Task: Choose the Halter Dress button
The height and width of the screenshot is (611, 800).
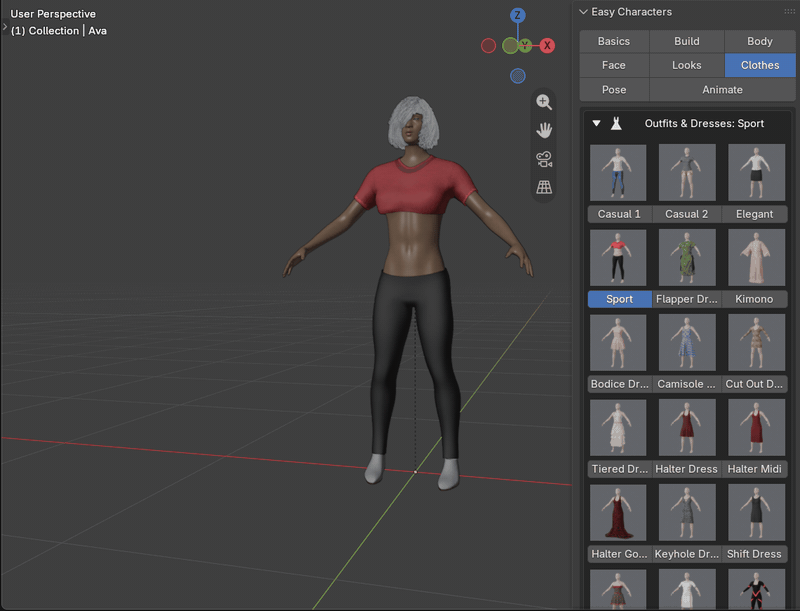Action: [687, 469]
